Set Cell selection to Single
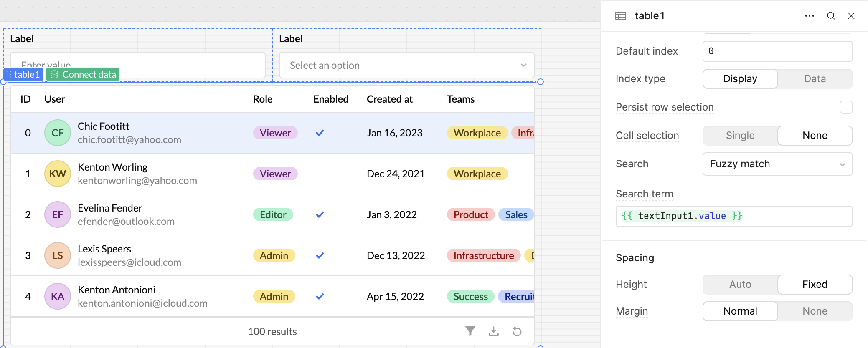Image resolution: width=868 pixels, height=348 pixels. pos(740,136)
